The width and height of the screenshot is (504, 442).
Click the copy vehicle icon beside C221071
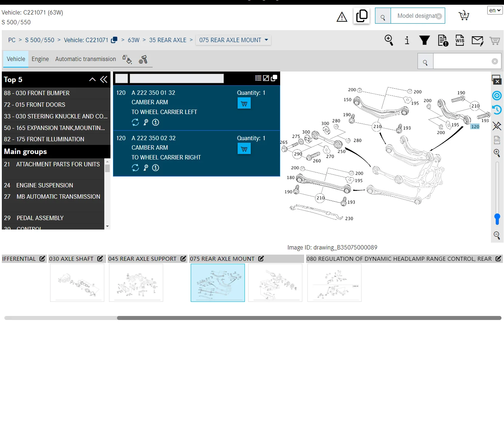tap(114, 40)
